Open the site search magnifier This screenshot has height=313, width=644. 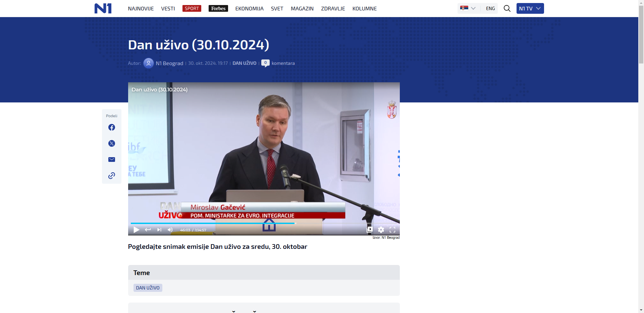(507, 8)
